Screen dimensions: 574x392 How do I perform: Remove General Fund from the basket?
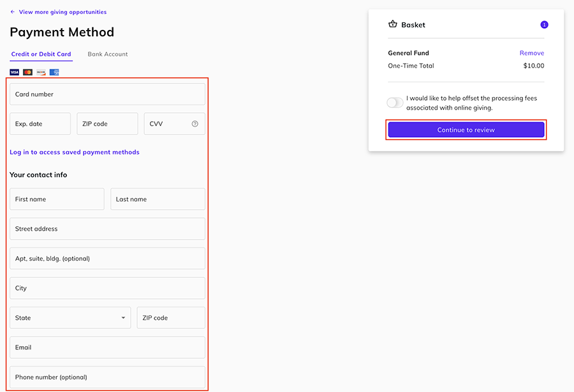[x=531, y=53]
